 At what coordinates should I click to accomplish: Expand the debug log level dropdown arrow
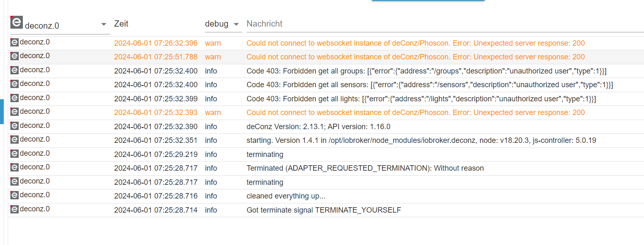tap(236, 24)
